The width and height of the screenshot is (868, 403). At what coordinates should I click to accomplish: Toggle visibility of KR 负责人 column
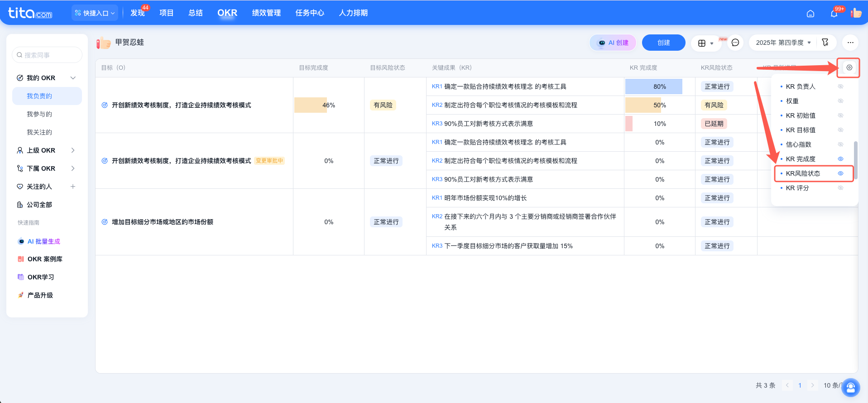[840, 86]
